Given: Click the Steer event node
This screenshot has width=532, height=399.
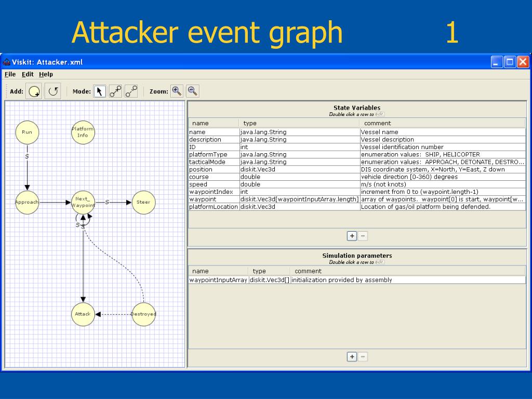Looking at the screenshot, I should point(143,203).
